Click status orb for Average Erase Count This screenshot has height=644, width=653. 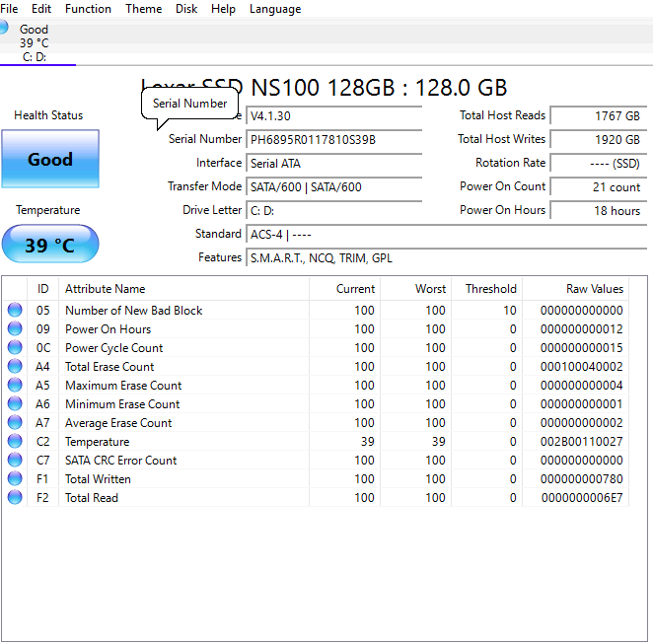point(15,422)
